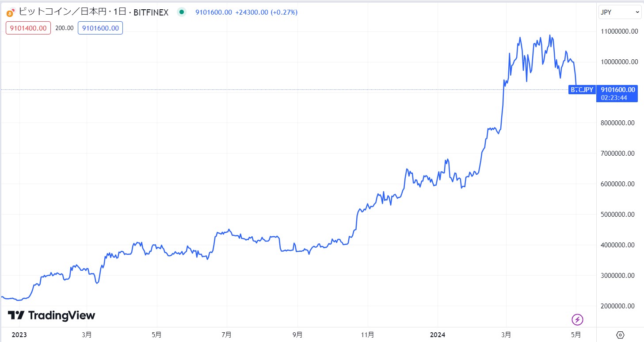Viewport: 644px width, 342px height.
Task: Click the Bitcoin symbol icon in header
Action: 10,12
